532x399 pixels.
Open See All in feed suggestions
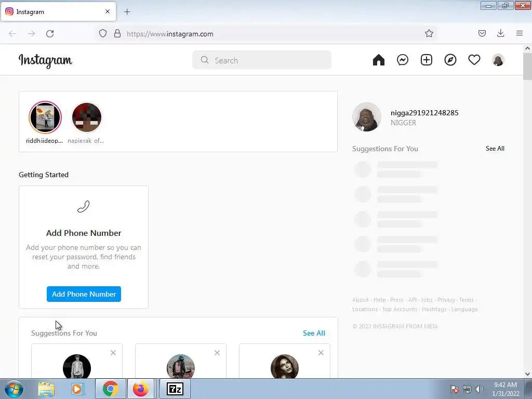pos(314,333)
